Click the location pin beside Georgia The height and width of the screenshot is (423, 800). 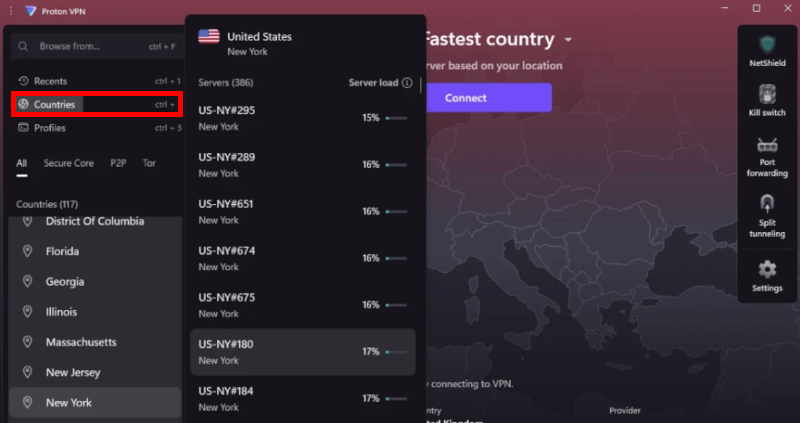(x=28, y=281)
